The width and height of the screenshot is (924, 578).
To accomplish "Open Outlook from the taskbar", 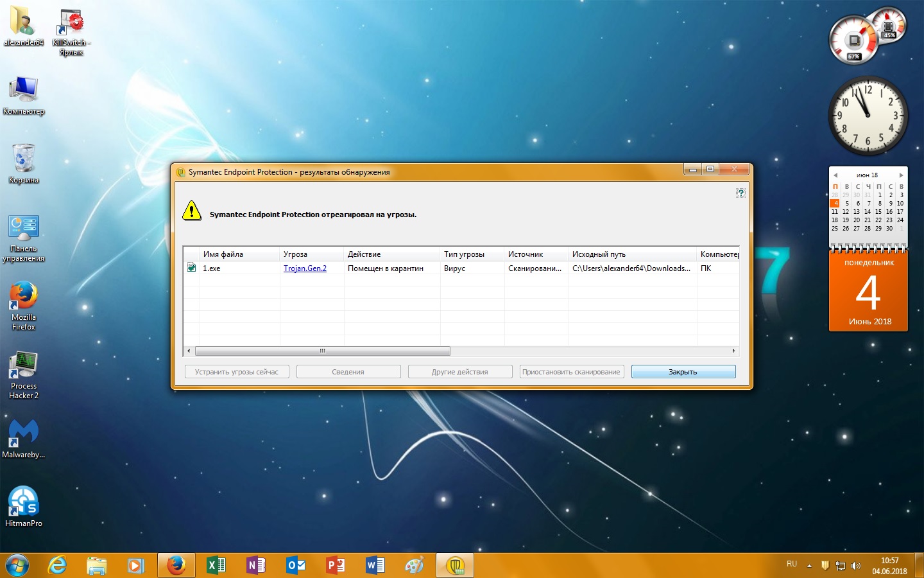I will pos(296,565).
